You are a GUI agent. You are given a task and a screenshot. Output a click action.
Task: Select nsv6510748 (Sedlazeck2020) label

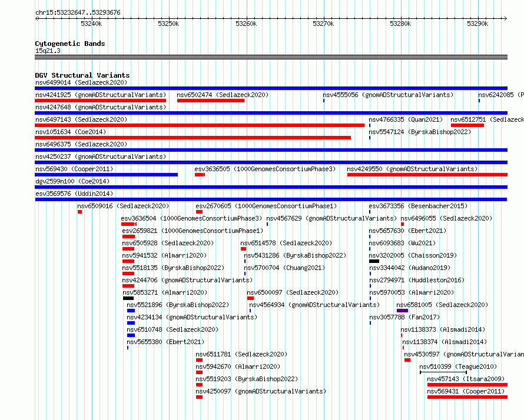coord(173,329)
